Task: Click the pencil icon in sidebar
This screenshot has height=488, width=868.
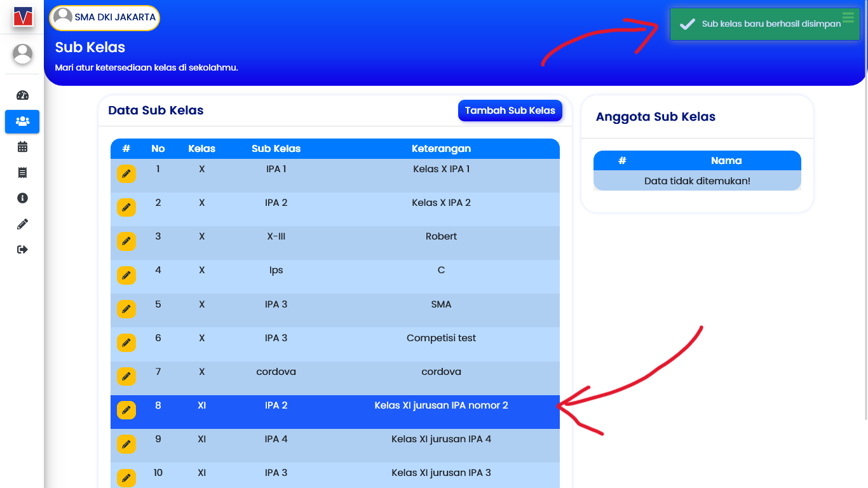Action: [22, 224]
